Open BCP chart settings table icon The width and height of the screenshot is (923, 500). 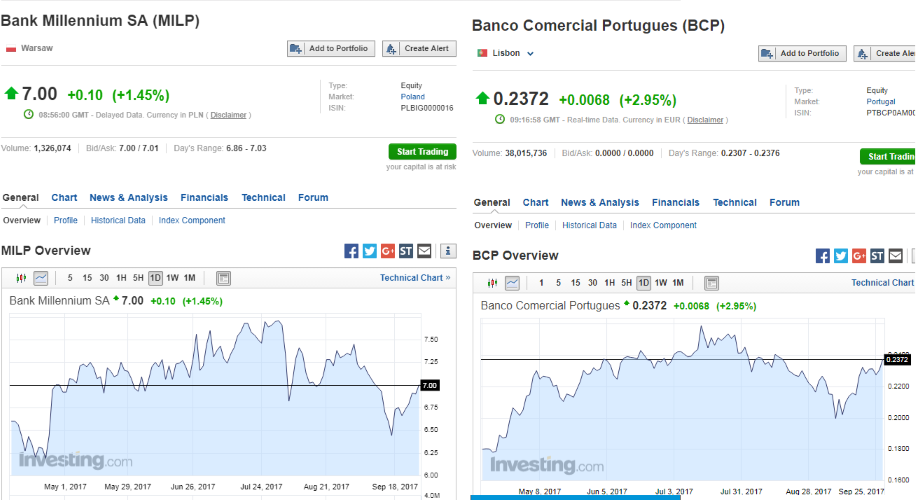712,283
